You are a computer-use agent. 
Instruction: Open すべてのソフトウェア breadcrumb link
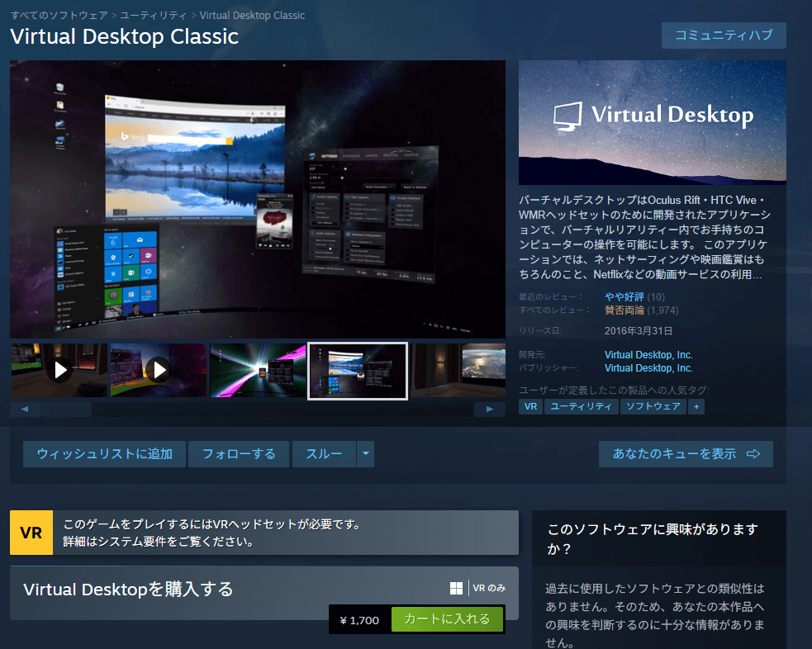[x=59, y=16]
